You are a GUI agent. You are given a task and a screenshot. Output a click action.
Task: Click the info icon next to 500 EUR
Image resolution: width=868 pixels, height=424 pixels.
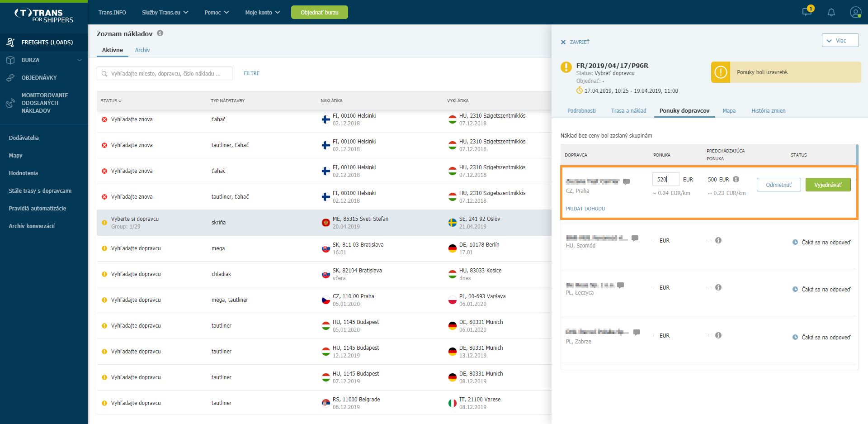pos(736,179)
